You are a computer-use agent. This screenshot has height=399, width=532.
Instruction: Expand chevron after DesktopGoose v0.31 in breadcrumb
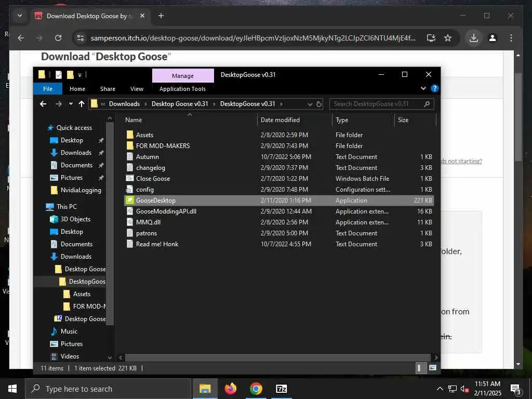click(281, 104)
